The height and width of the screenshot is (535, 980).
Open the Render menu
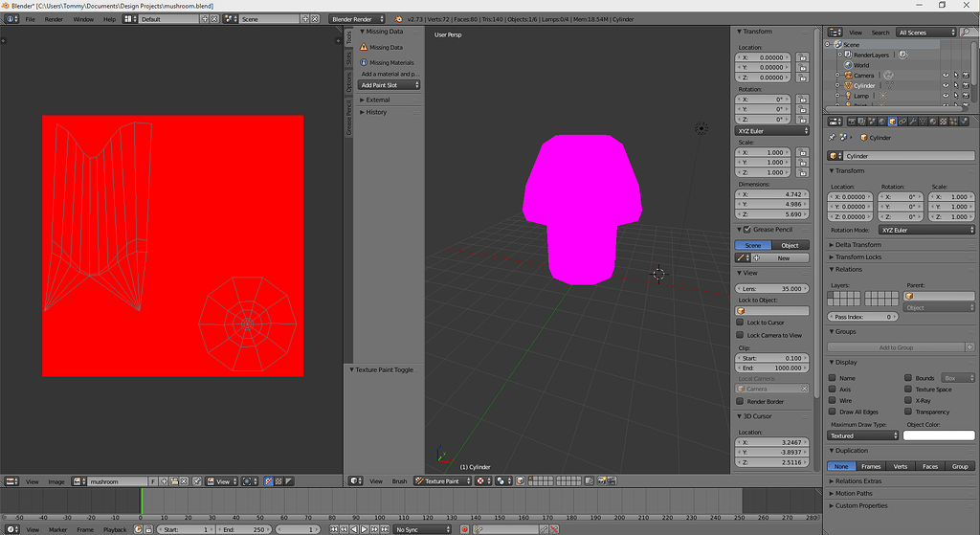tap(54, 19)
